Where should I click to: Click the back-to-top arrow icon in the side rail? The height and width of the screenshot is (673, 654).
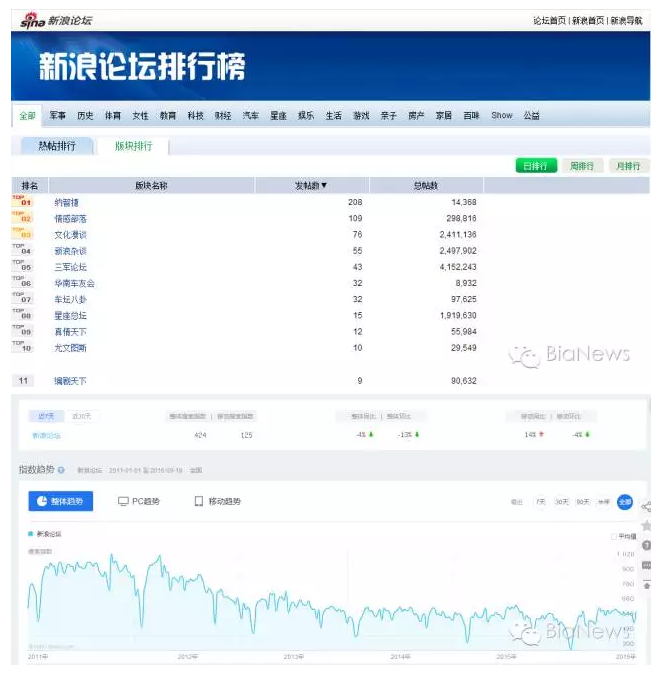pos(646,585)
